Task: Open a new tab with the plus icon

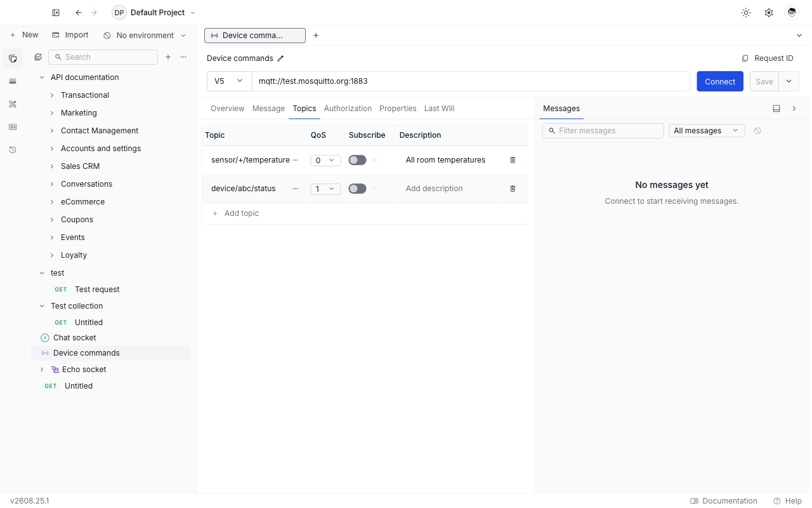Action: pyautogui.click(x=316, y=36)
